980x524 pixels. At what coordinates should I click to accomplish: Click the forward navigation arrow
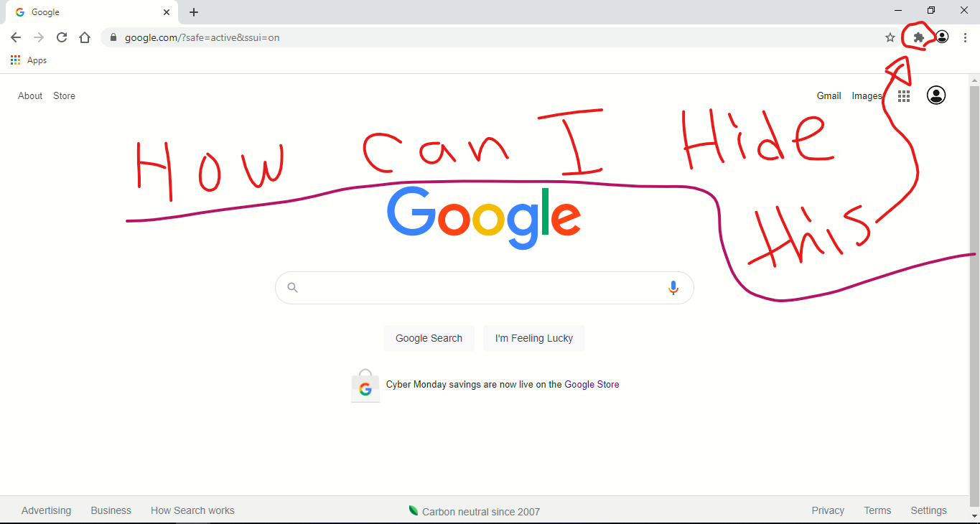tap(39, 37)
